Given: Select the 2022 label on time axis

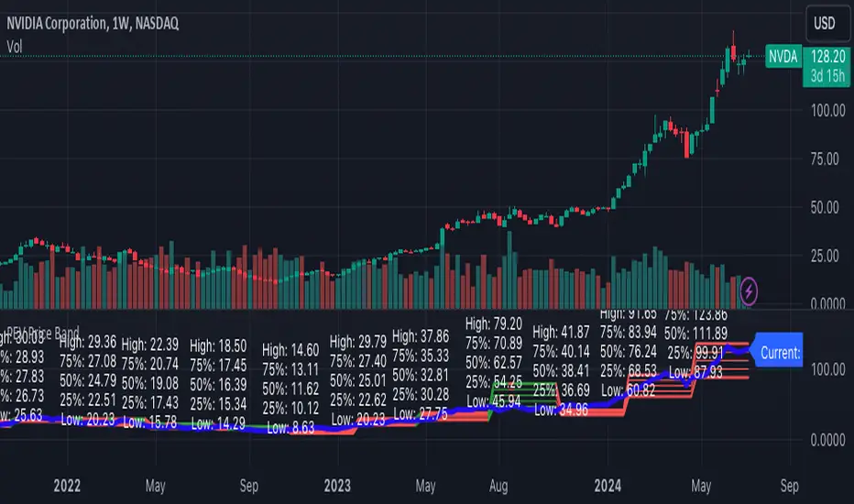Looking at the screenshot, I should click(x=67, y=486).
